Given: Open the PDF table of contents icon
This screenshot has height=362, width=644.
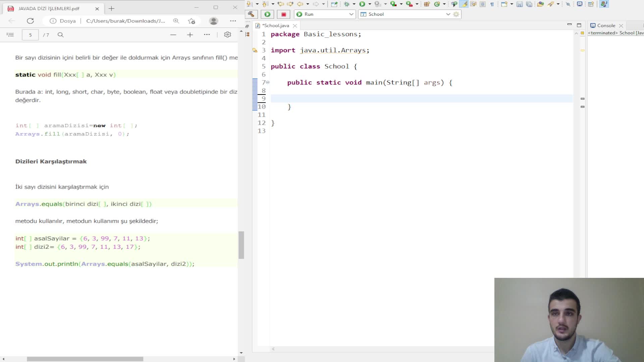Looking at the screenshot, I should (10, 35).
